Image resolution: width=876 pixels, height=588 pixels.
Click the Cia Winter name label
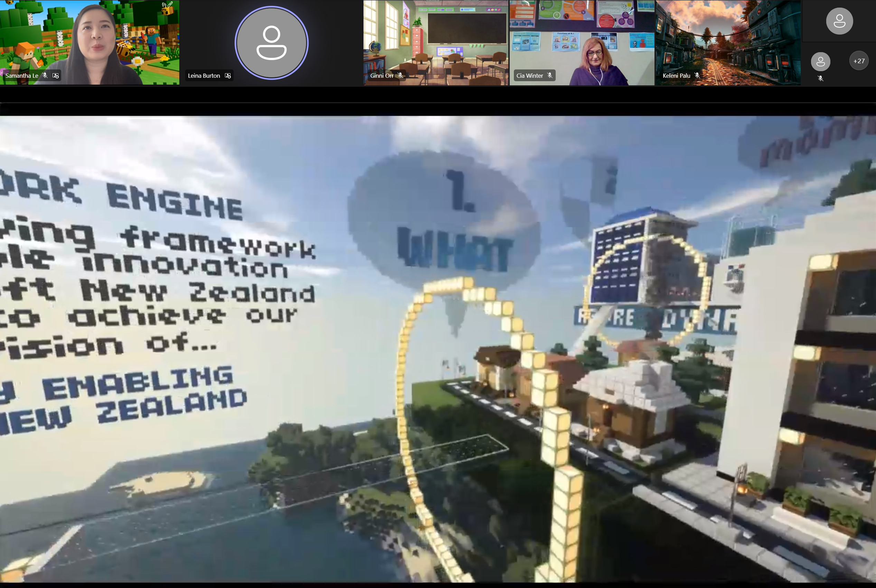coord(529,75)
